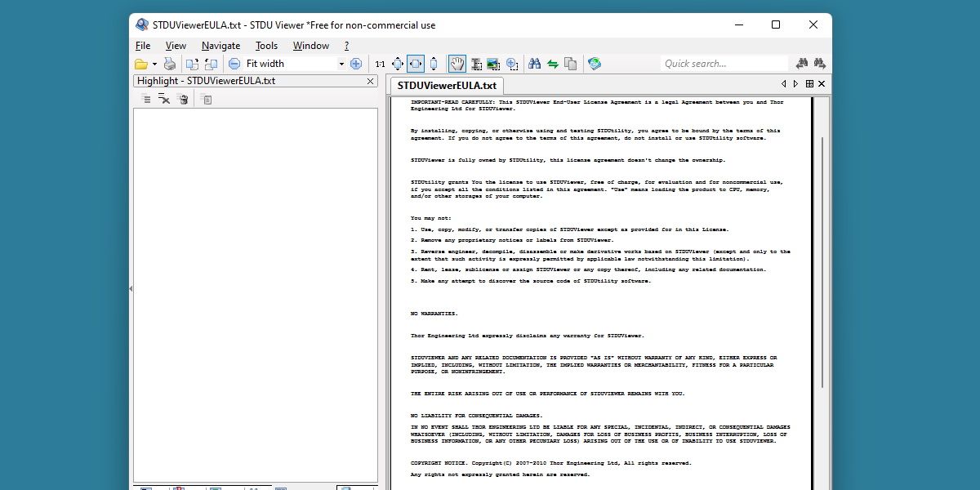Click the globe-and-book icon in the toolbar
The width and height of the screenshot is (980, 490).
tap(595, 64)
